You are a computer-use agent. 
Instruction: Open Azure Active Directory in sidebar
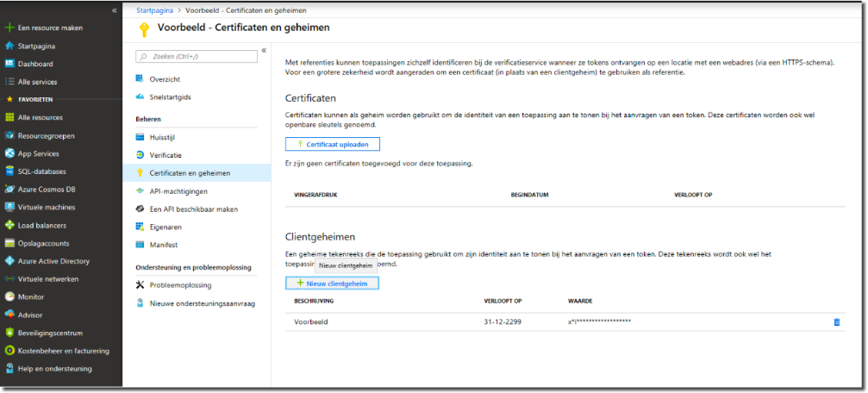[53, 261]
